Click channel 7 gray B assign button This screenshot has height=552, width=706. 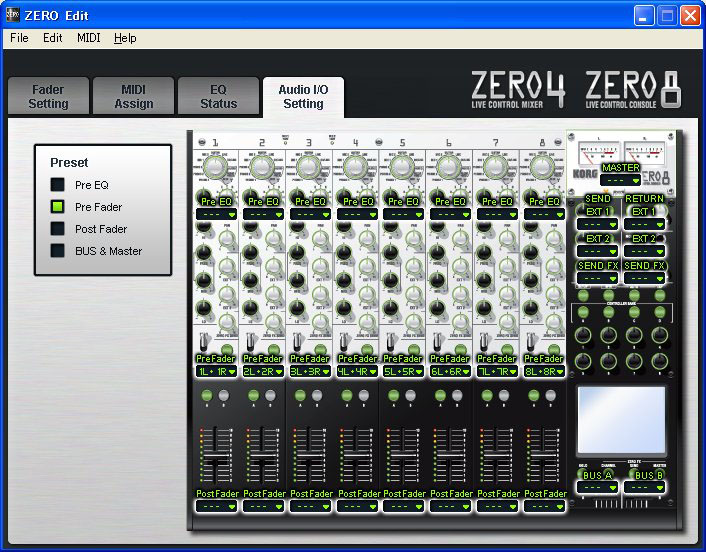(x=504, y=396)
